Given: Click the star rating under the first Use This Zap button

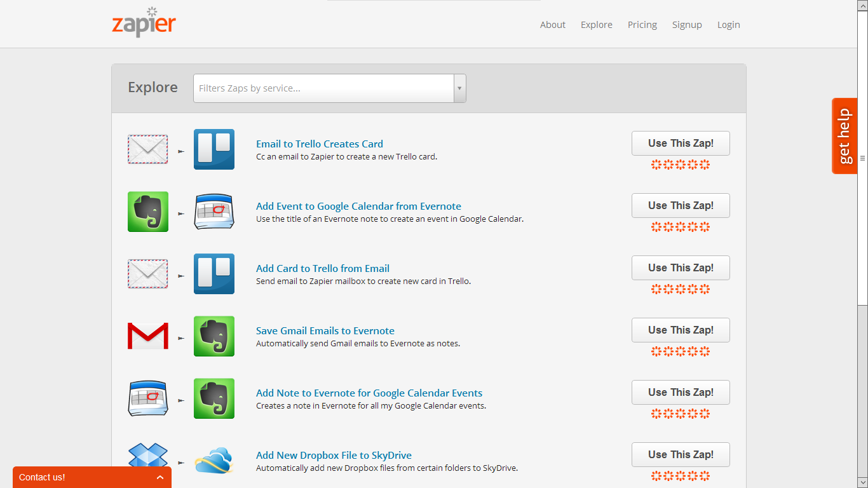Looking at the screenshot, I should click(680, 165).
